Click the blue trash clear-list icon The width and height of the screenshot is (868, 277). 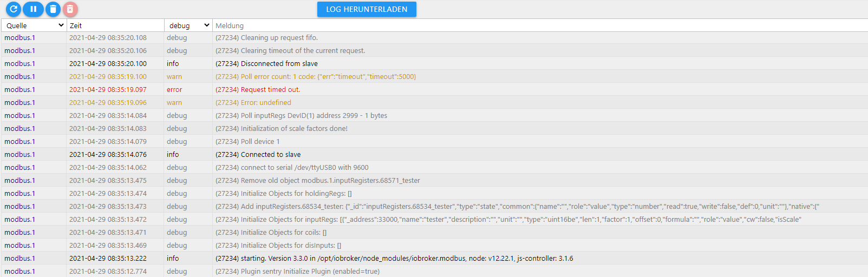tap(53, 9)
